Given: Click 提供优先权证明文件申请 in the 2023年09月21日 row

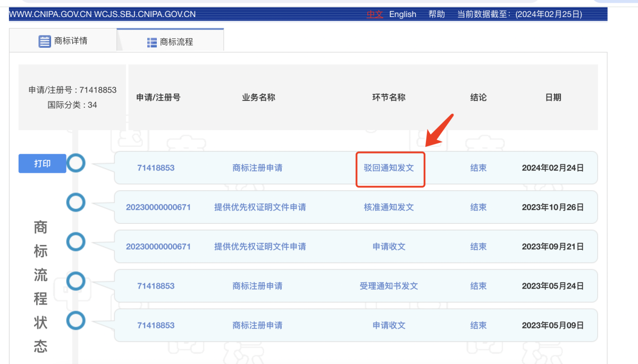Looking at the screenshot, I should pyautogui.click(x=260, y=247).
